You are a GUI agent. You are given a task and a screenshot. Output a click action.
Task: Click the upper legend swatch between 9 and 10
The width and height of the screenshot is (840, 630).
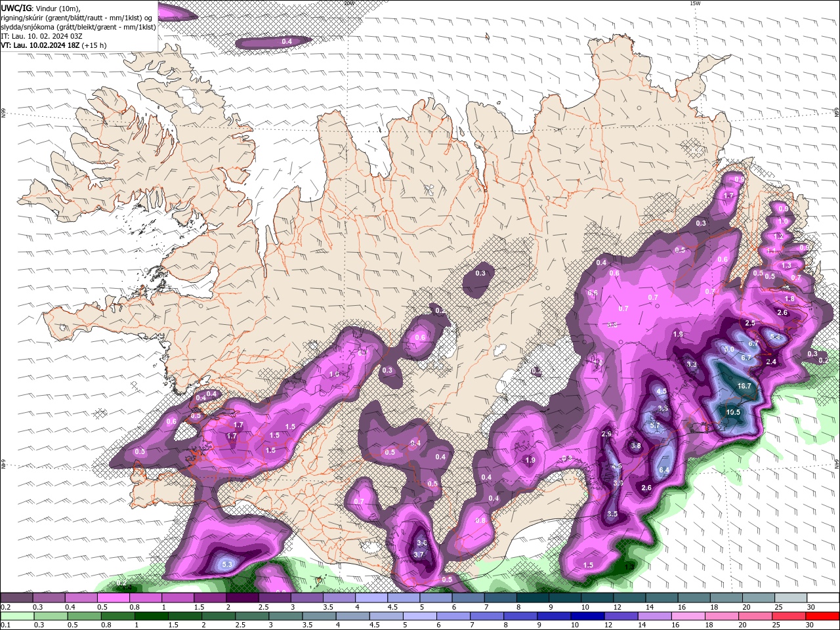point(566,598)
